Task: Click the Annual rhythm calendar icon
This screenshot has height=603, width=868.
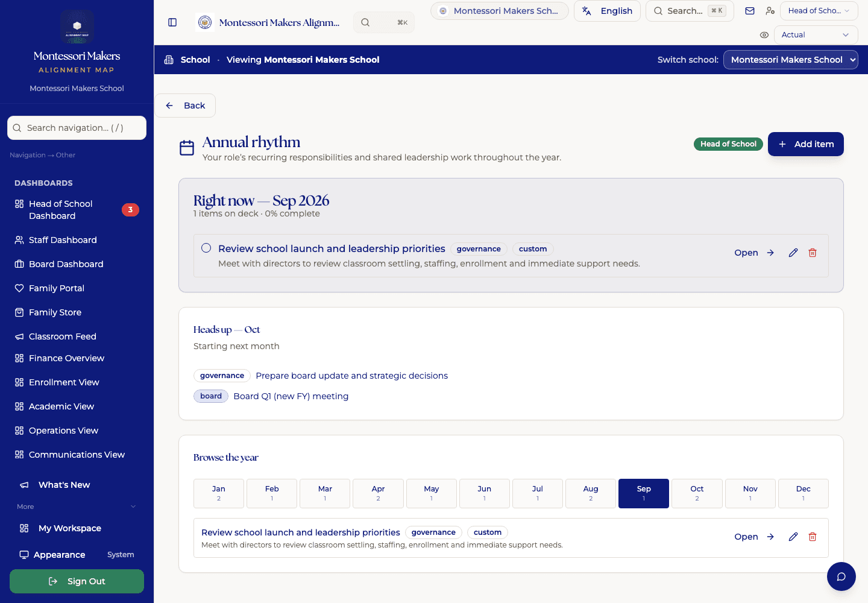Action: [x=187, y=148]
